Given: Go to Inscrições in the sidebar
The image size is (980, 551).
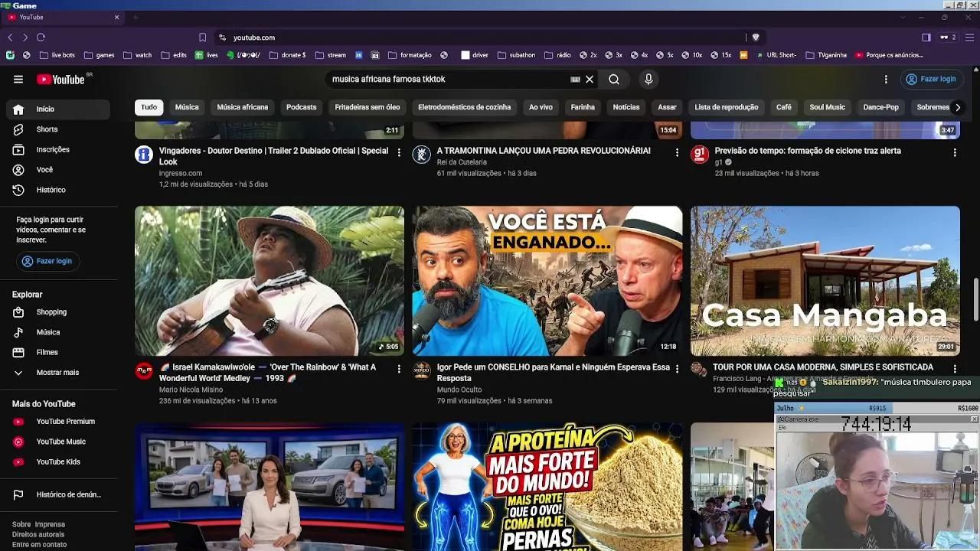Looking at the screenshot, I should 58,149.
